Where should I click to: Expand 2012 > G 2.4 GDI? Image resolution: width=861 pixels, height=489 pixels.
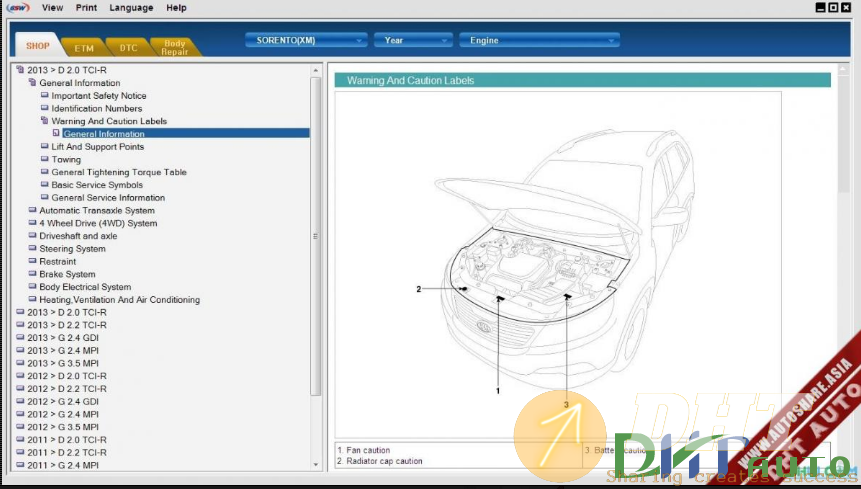[63, 401]
